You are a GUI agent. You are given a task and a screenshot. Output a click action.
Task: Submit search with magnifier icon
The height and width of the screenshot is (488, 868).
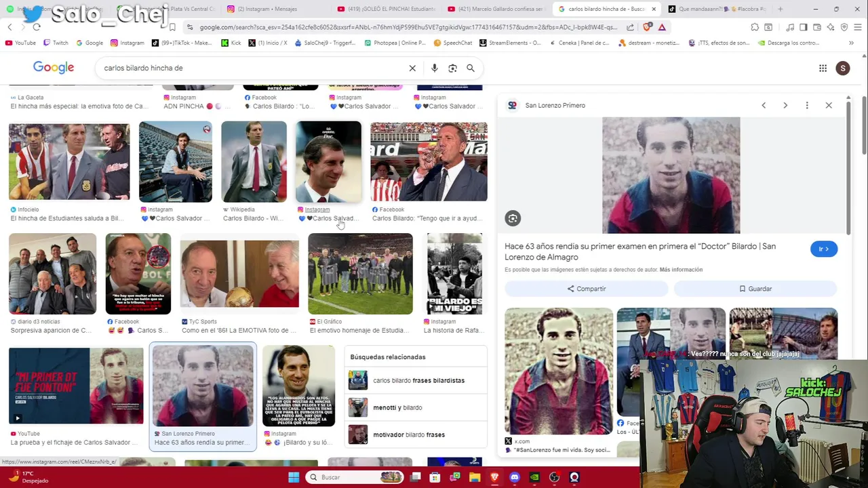(471, 68)
